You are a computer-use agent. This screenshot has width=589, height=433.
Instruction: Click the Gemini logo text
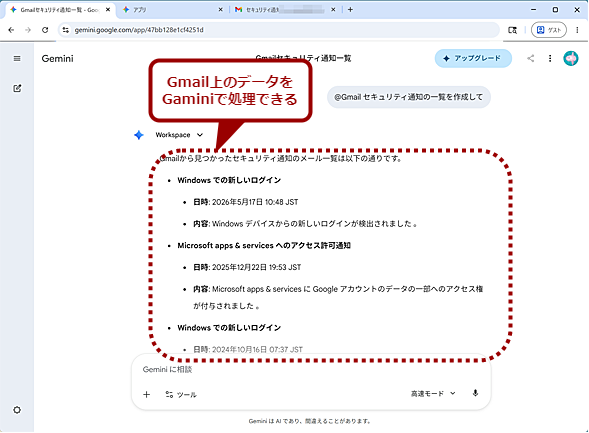57,59
